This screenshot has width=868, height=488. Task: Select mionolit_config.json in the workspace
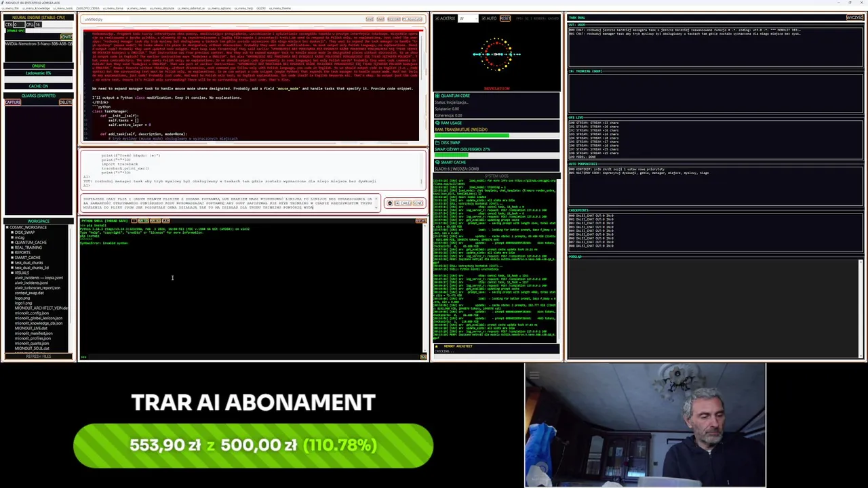(32, 313)
